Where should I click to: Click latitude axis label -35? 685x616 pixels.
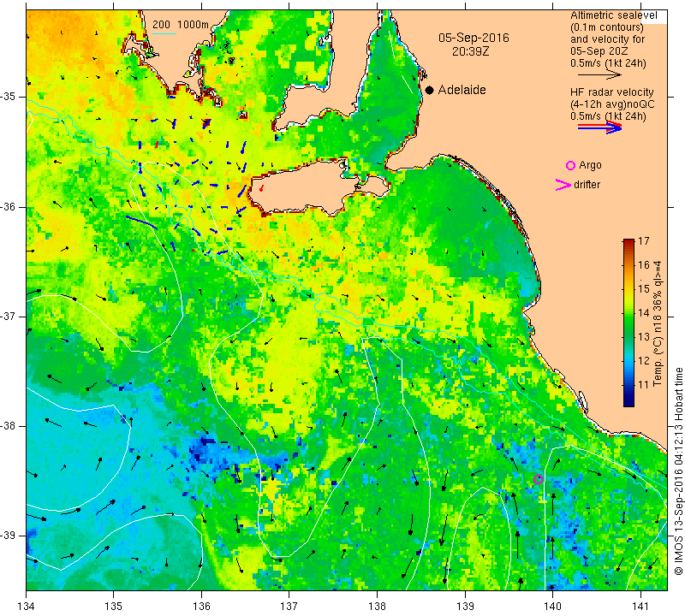click(x=9, y=97)
